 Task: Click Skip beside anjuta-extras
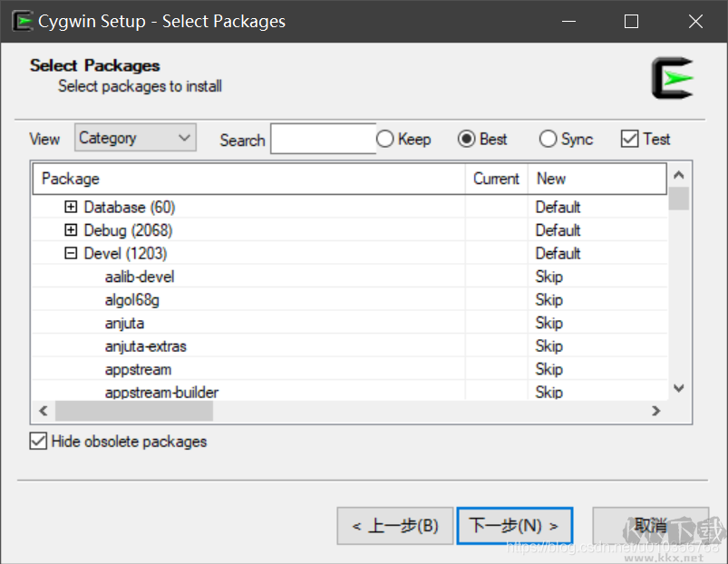(548, 345)
